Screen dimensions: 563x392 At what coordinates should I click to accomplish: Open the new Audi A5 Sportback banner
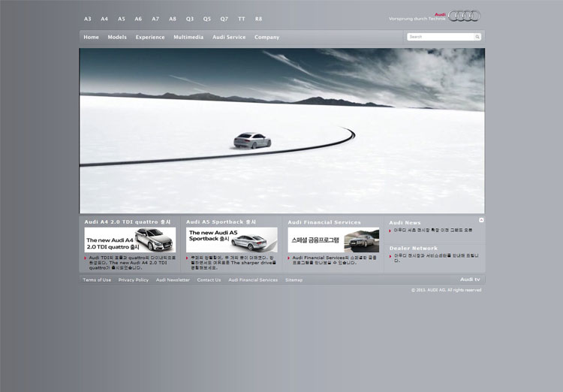(x=231, y=240)
